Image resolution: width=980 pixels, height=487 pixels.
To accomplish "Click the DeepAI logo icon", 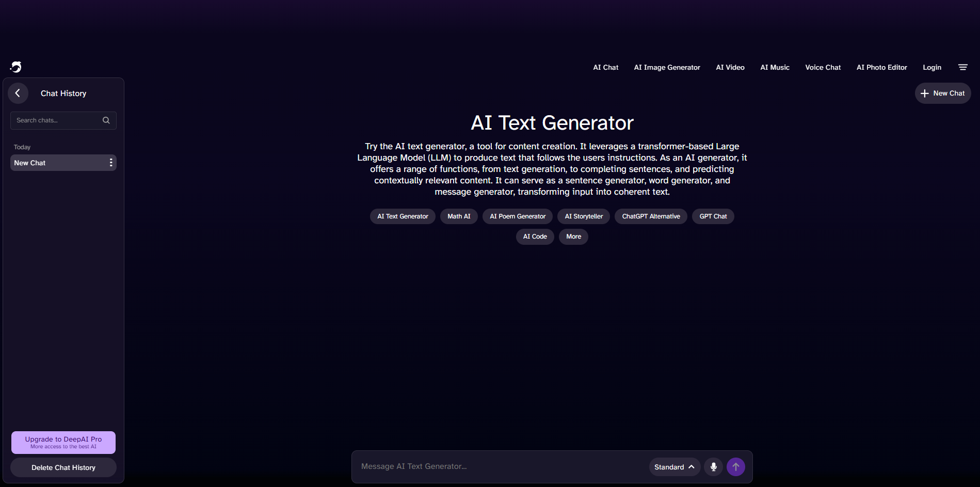I will click(15, 67).
